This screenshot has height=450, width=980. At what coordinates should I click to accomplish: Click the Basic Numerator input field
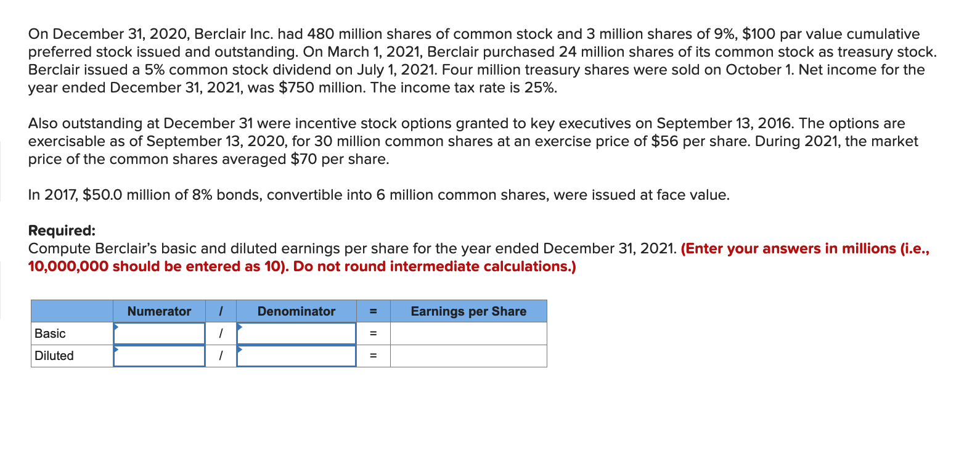pyautogui.click(x=160, y=333)
